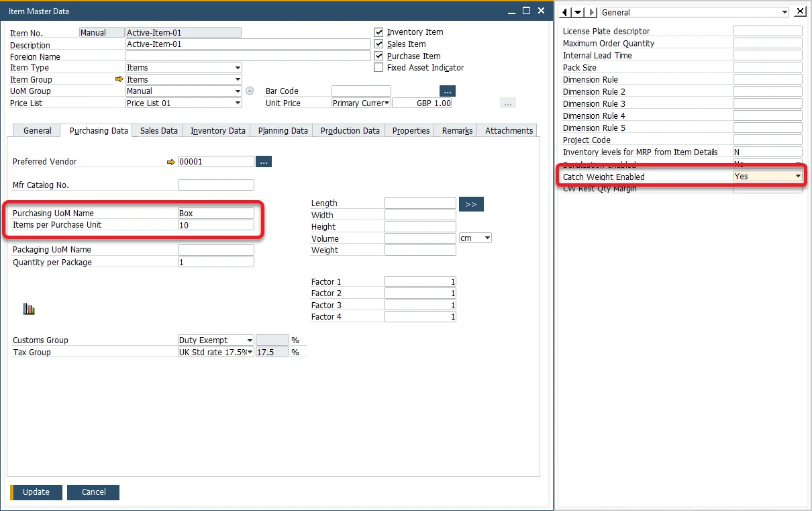Click the >> expand button beside Length
The image size is (812, 511).
tap(471, 203)
